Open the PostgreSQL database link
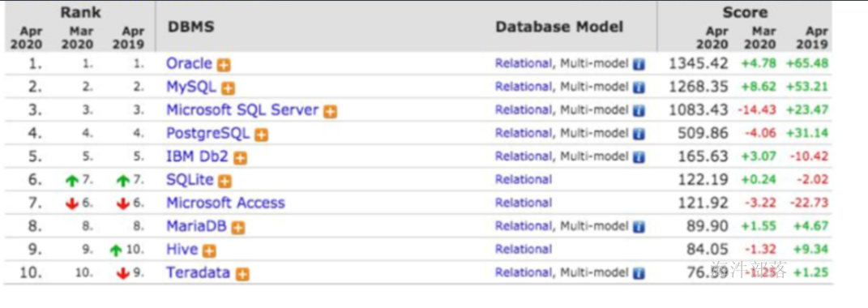The image size is (868, 308). [x=208, y=134]
